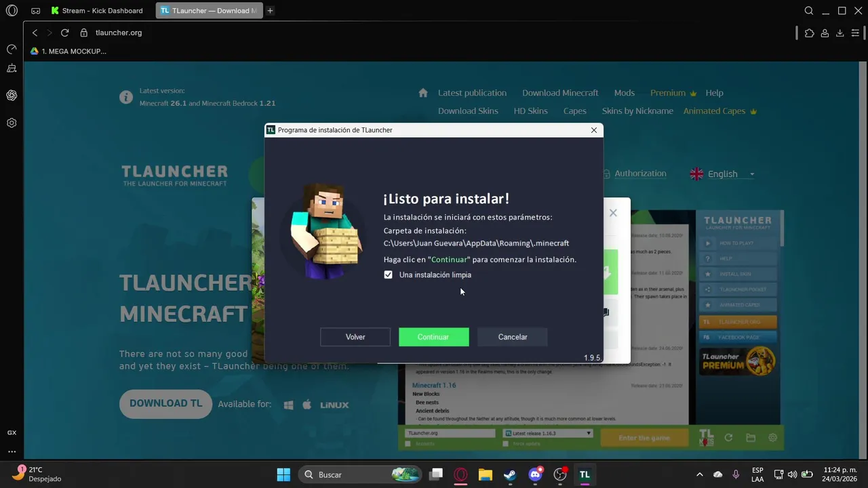Open a new browser tab
Image resolution: width=868 pixels, height=488 pixels.
click(x=271, y=11)
